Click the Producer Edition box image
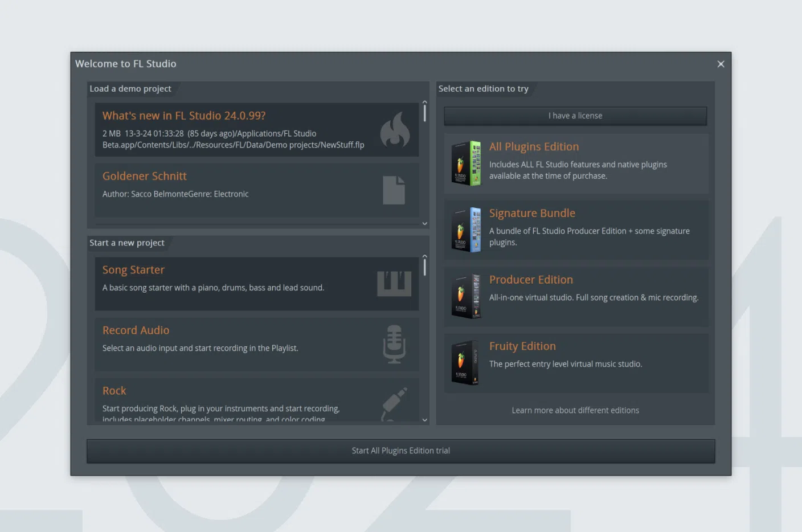The width and height of the screenshot is (802, 532). 467,296
